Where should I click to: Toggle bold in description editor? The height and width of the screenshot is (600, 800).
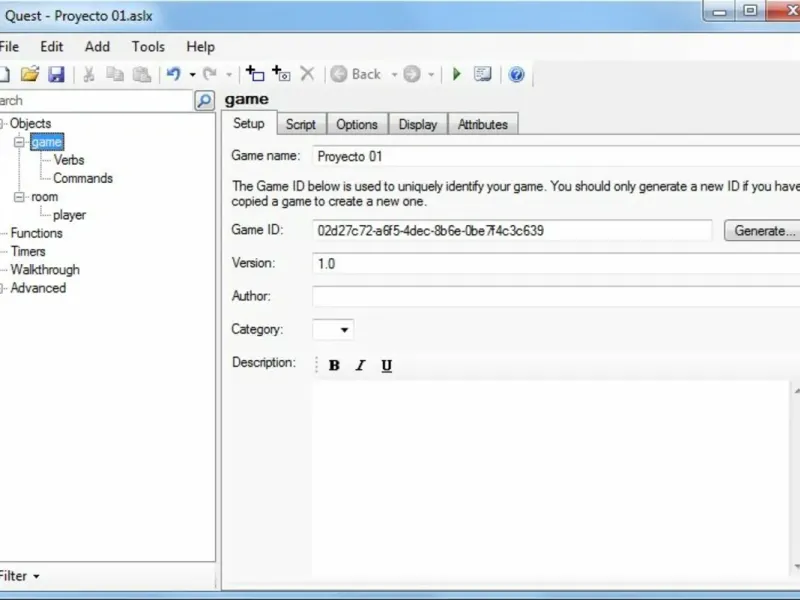[x=334, y=365]
